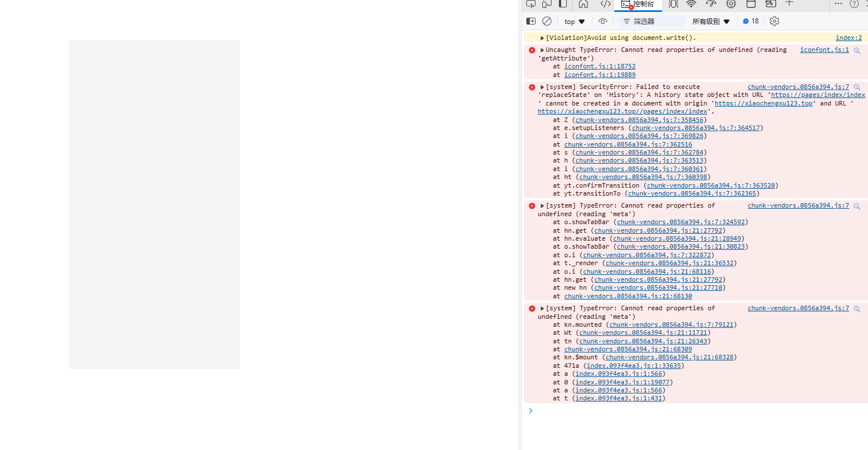Click the plus icon for more tools

789,3
